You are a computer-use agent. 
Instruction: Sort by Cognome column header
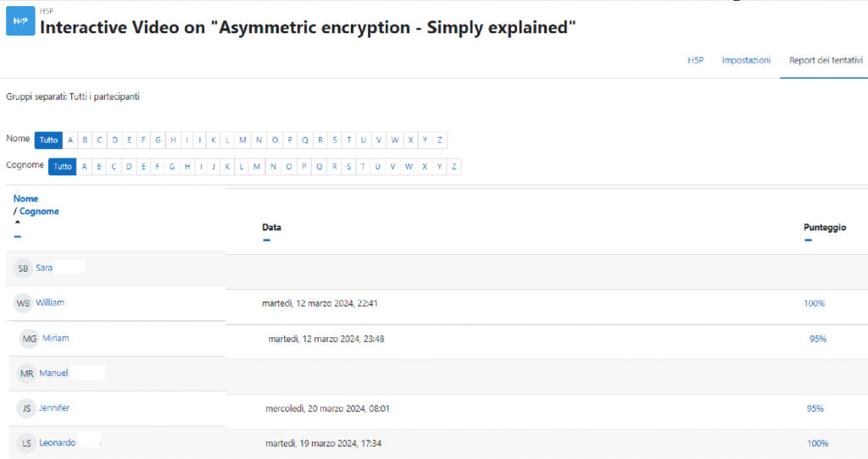39,211
